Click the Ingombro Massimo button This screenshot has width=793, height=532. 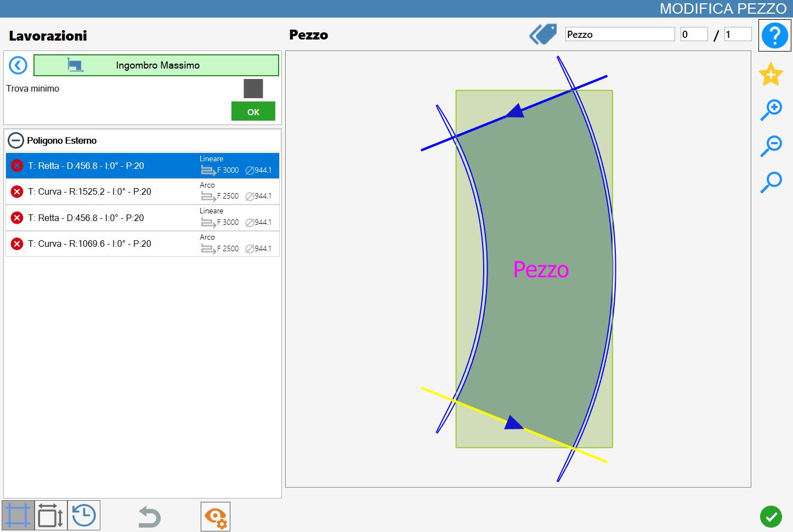click(x=156, y=65)
